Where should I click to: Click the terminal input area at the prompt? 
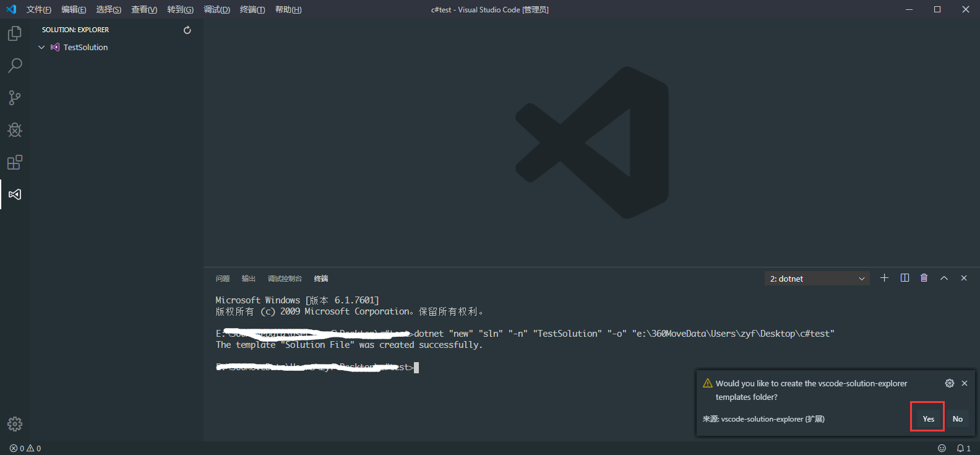[416, 368]
